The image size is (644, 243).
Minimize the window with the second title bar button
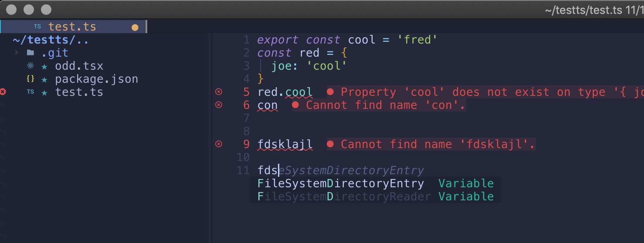(28, 9)
